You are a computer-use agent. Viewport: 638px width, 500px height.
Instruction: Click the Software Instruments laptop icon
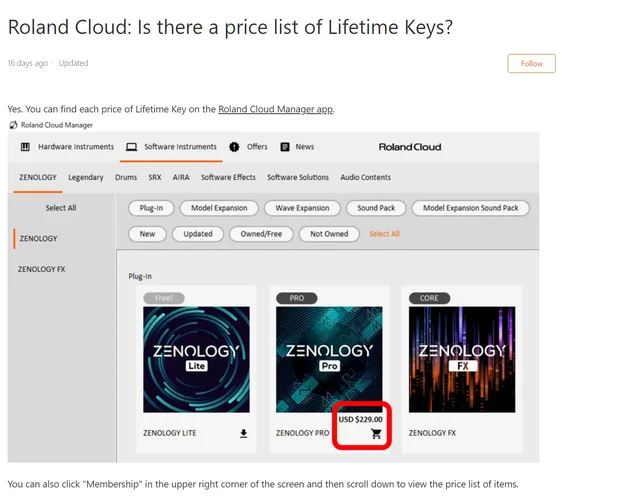click(131, 147)
